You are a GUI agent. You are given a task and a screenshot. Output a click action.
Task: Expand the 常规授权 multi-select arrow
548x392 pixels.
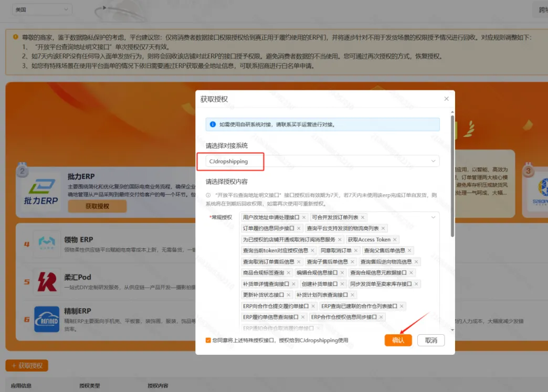tap(433, 217)
